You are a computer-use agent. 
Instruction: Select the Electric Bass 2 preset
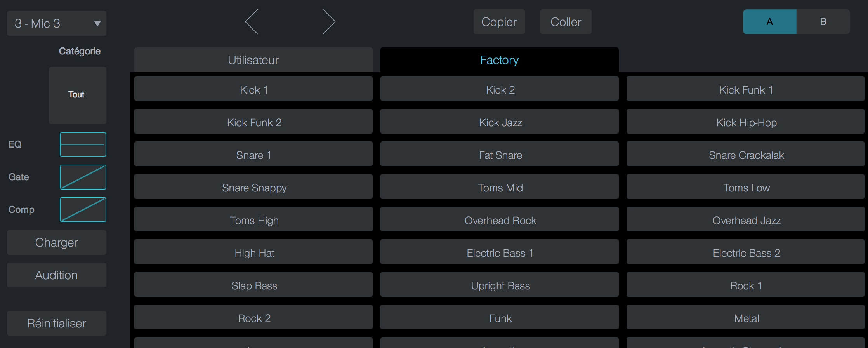pyautogui.click(x=746, y=252)
